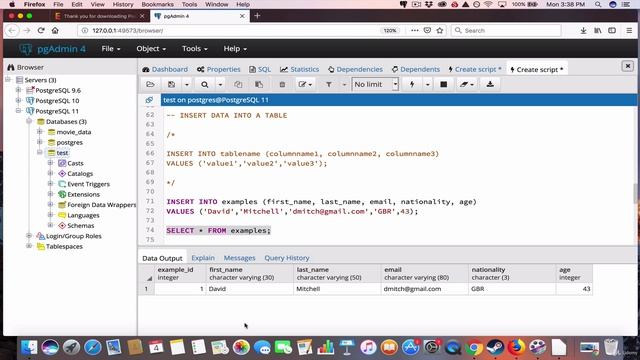640x360 pixels.
Task: Switch to the SQL tab
Action: [x=260, y=69]
